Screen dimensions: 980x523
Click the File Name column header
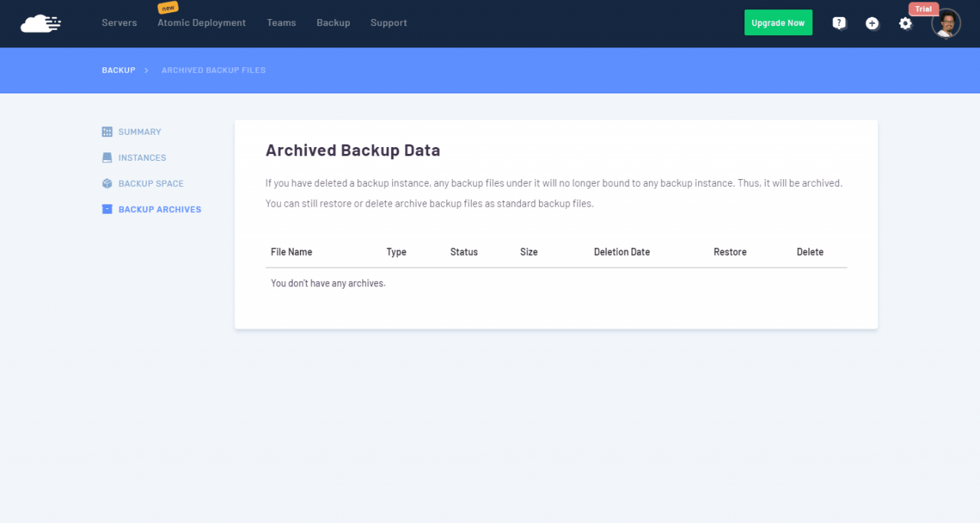pyautogui.click(x=292, y=252)
